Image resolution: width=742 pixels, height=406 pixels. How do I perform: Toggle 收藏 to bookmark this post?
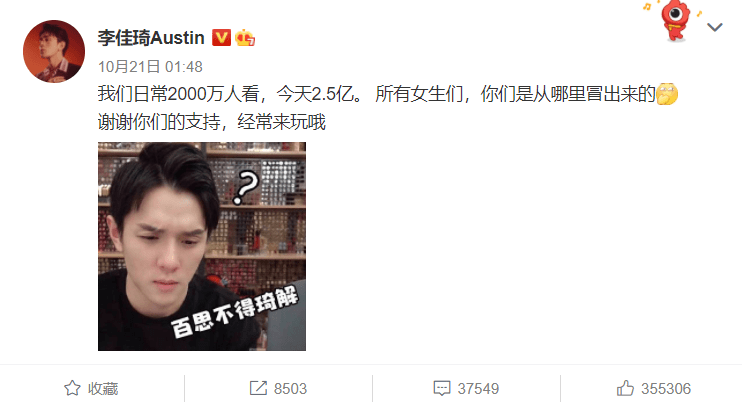pyautogui.click(x=103, y=389)
